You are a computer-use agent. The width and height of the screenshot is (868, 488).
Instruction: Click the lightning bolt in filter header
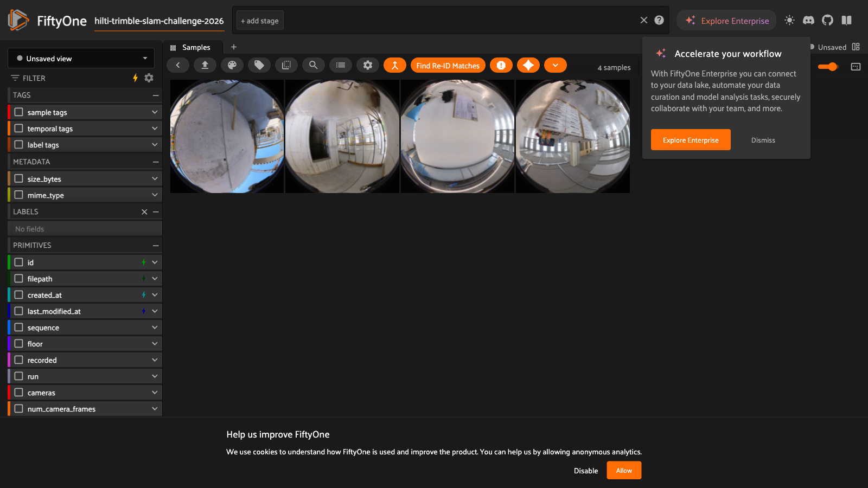coord(135,78)
